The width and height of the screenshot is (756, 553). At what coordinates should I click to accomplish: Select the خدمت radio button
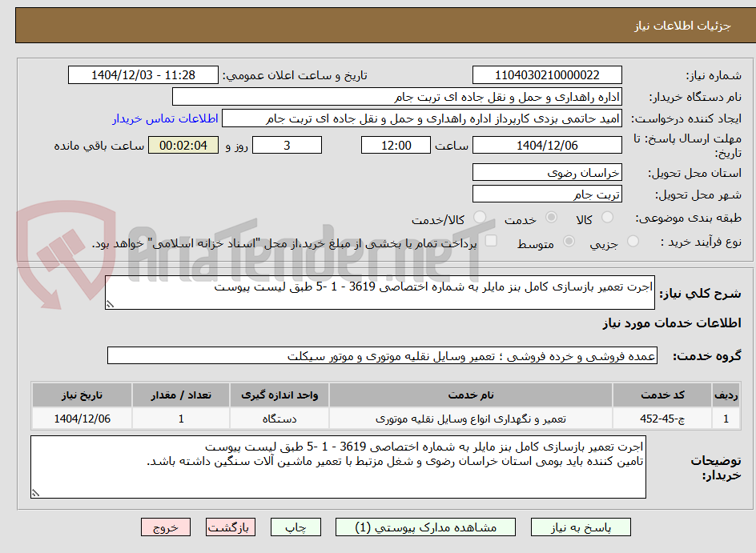pyautogui.click(x=551, y=218)
